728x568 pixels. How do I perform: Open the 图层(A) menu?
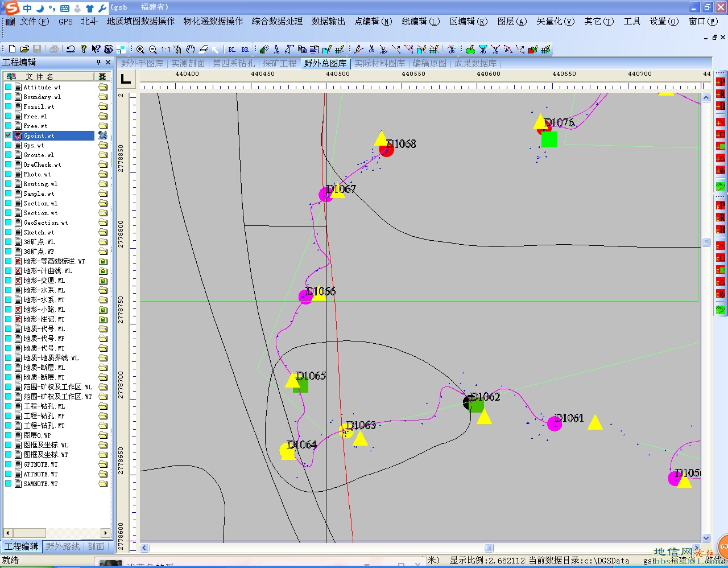512,21
